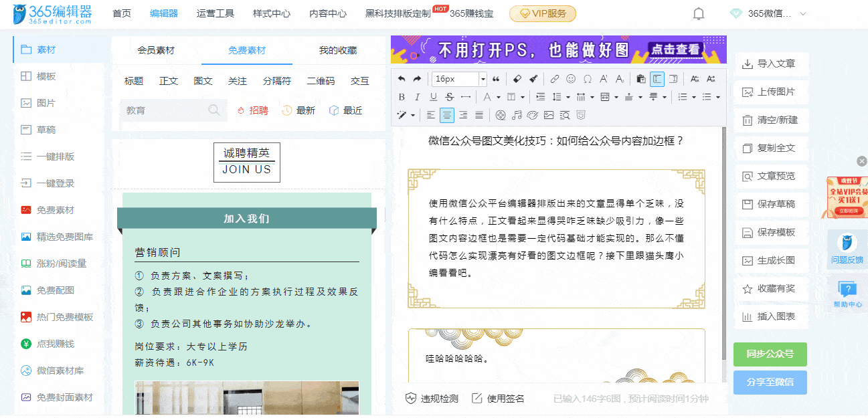Screen dimensions: 868x418
Task: Apply italic formatting
Action: 417,97
